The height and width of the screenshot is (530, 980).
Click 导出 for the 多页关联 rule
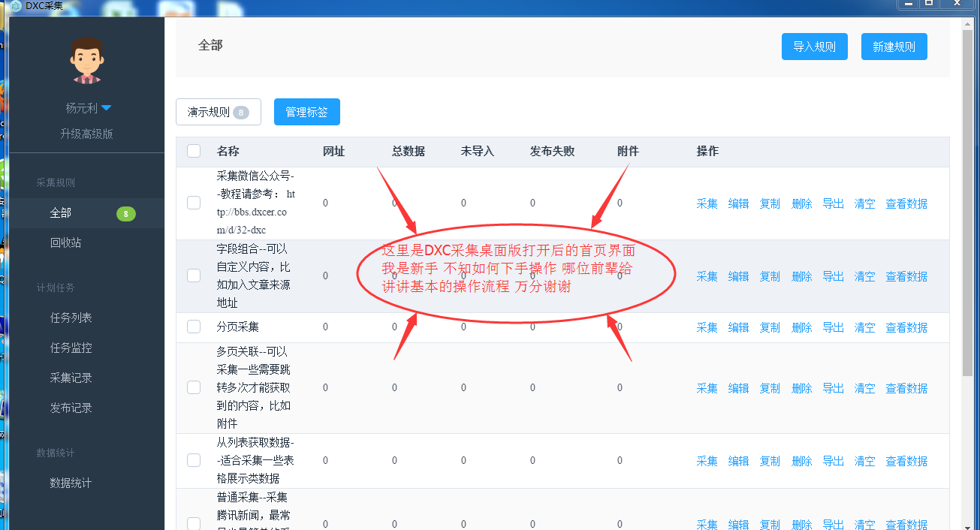tap(834, 388)
